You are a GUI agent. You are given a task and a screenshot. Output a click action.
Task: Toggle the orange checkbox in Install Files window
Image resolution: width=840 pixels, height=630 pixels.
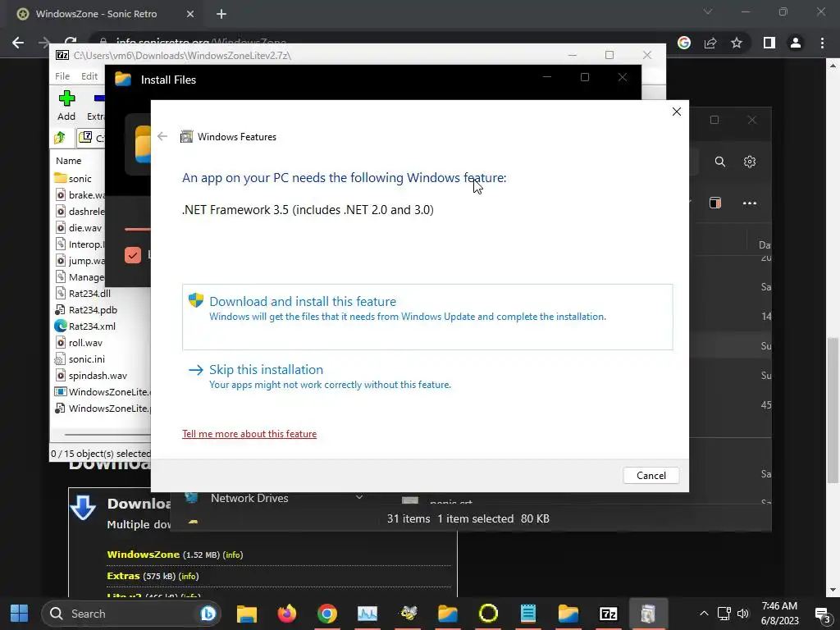click(x=133, y=255)
